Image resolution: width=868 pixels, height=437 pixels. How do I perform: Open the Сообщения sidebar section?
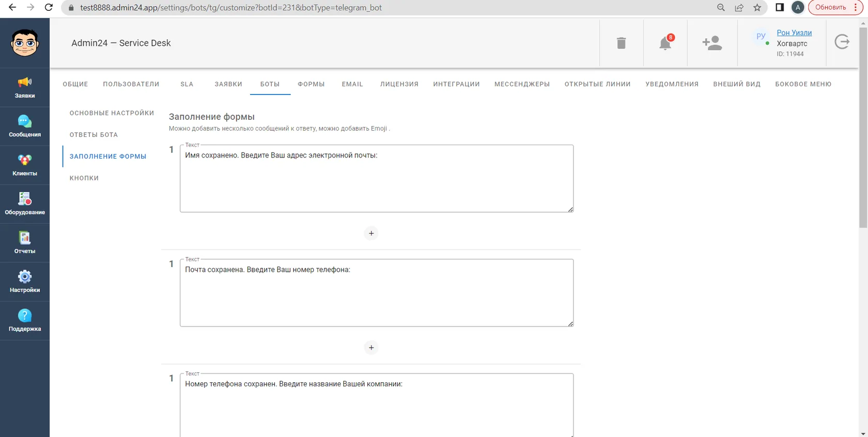[x=25, y=127]
